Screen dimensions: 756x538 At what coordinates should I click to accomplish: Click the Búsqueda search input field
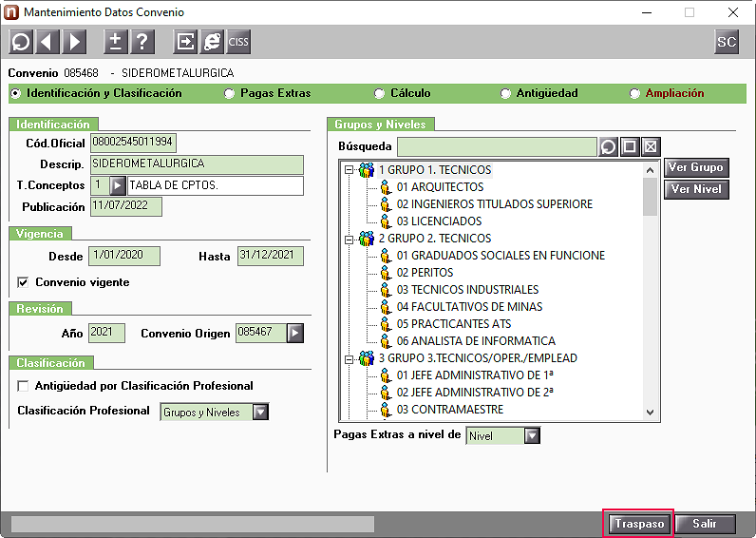click(x=497, y=146)
